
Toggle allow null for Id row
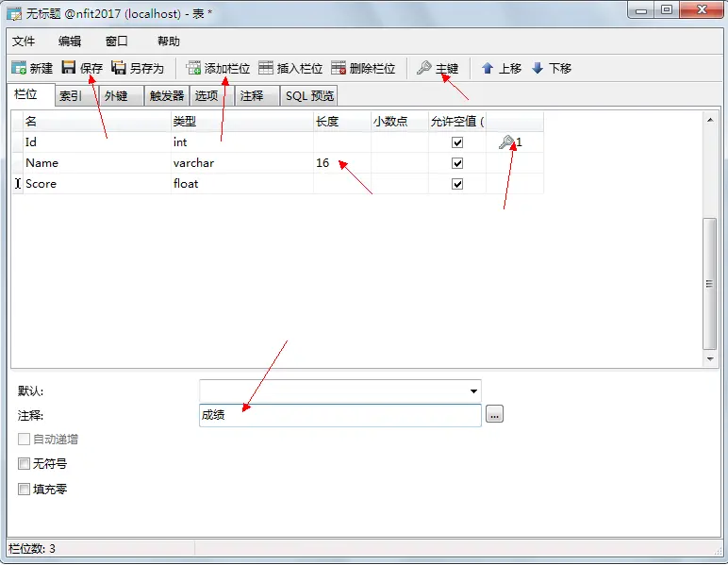click(x=457, y=142)
